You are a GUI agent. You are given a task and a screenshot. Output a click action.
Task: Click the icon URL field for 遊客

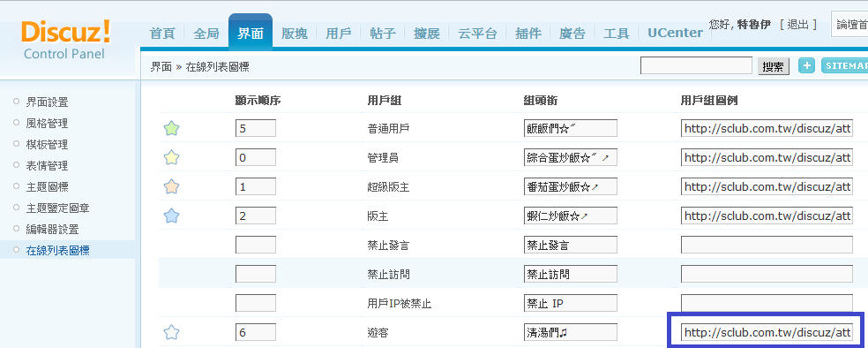[767, 332]
